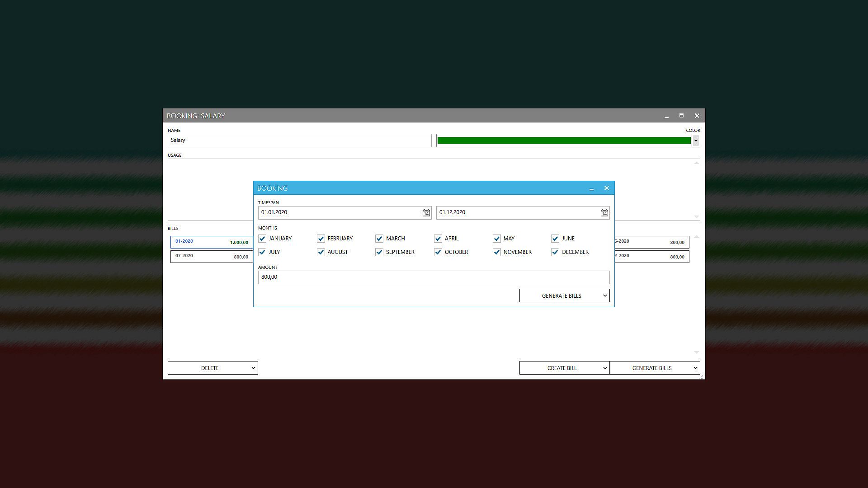Screen dimensions: 868x488
Task: Disable the December month checkbox
Action: [x=555, y=252]
